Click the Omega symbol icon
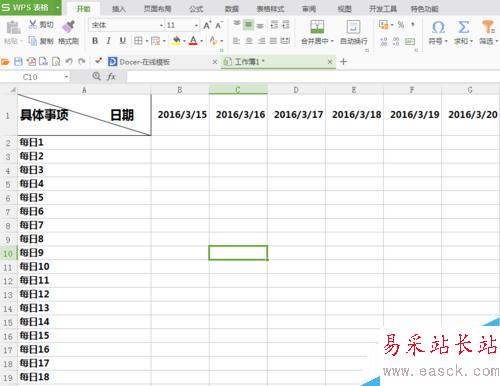This screenshot has height=386, width=500. point(438,27)
